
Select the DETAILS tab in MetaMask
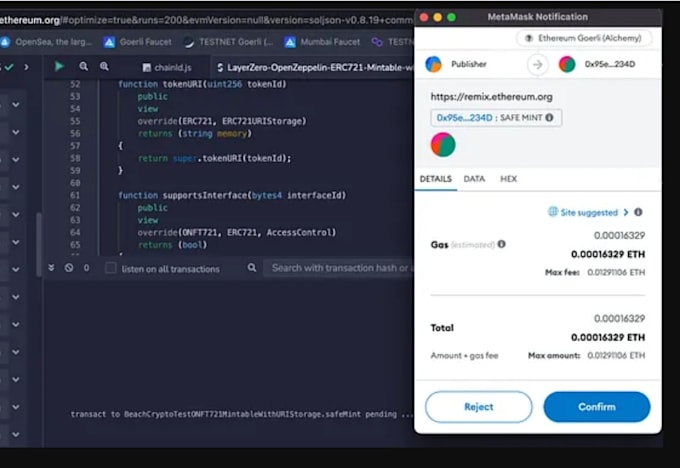[435, 179]
